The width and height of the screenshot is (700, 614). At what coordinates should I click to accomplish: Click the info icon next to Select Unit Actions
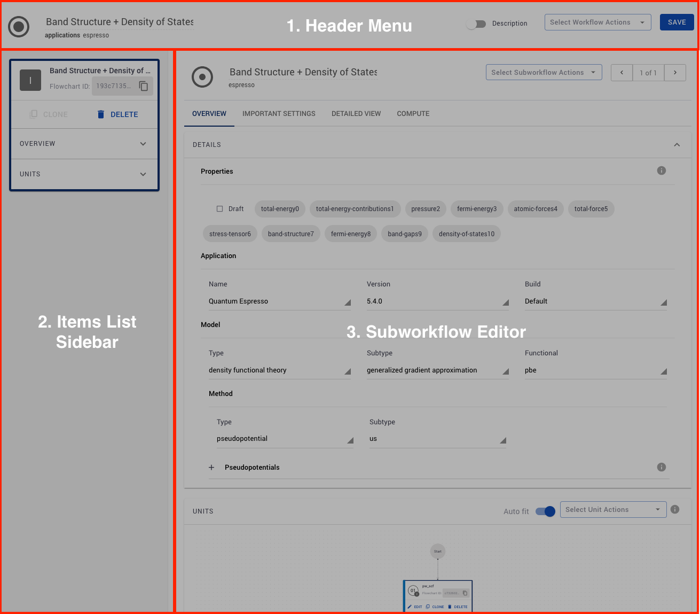675,510
